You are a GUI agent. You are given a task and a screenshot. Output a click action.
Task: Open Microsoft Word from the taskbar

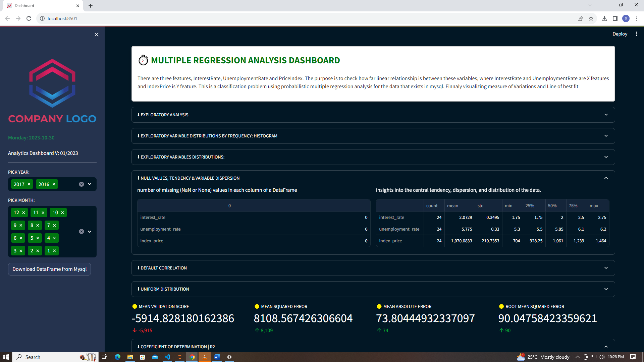pyautogui.click(x=217, y=357)
